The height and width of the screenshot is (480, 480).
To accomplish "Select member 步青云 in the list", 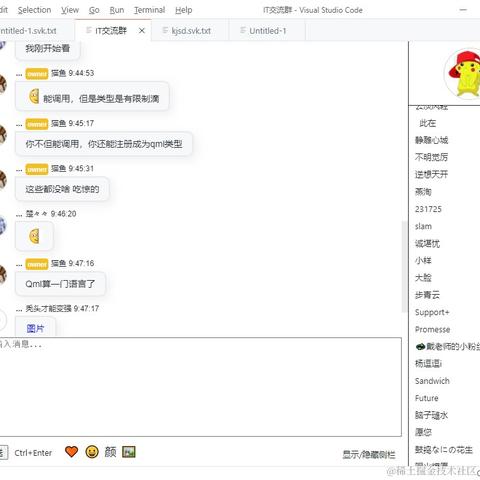I will point(427,295).
